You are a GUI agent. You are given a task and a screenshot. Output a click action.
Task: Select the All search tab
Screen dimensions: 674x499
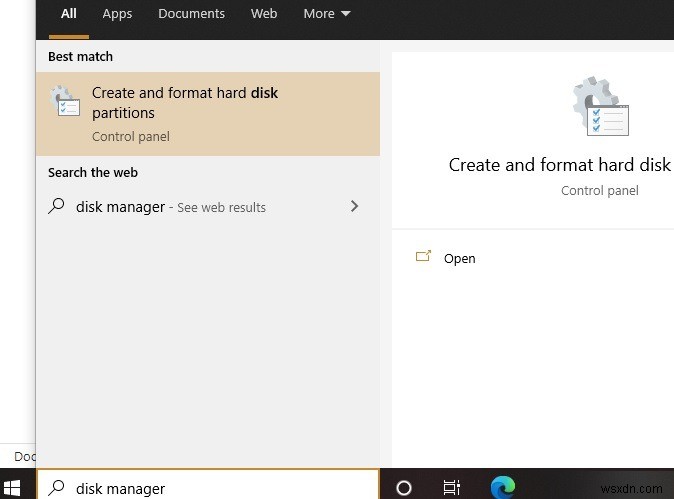click(68, 14)
